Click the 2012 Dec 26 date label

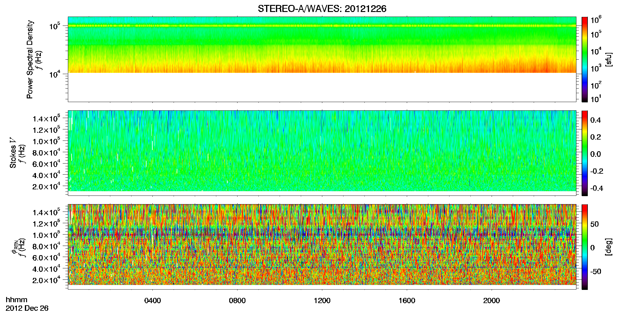coord(27,308)
